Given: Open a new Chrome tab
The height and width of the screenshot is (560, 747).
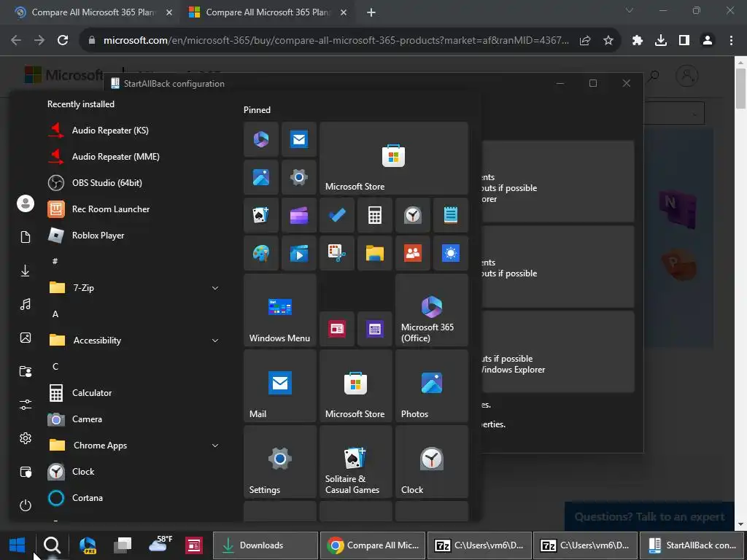Looking at the screenshot, I should tap(371, 12).
